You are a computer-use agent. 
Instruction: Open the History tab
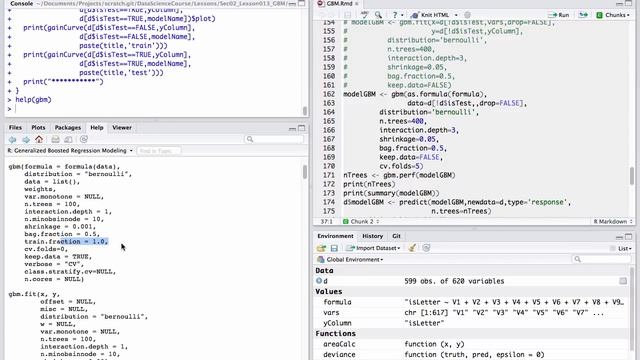point(373,236)
